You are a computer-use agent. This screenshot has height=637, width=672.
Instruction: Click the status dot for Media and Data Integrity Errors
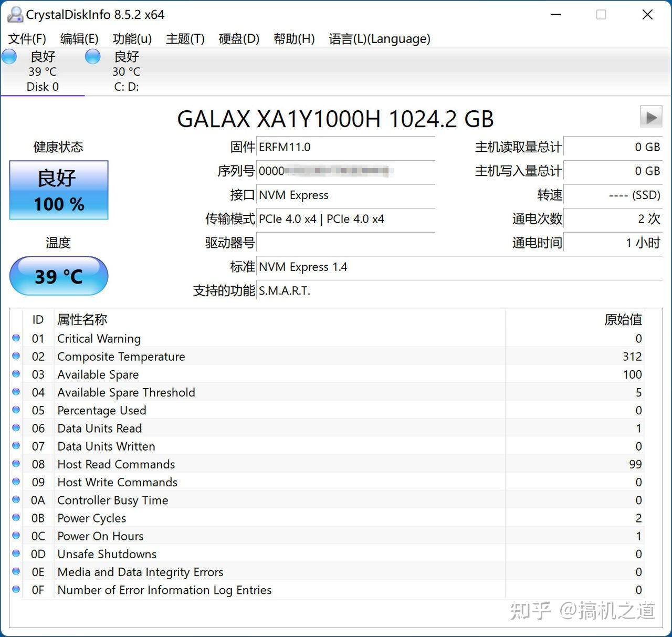pyautogui.click(x=16, y=571)
